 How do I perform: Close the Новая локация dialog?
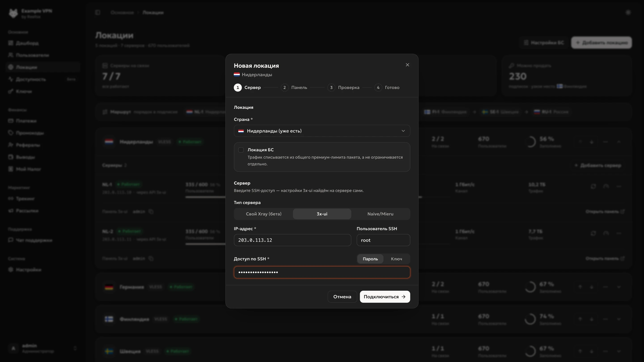(407, 65)
